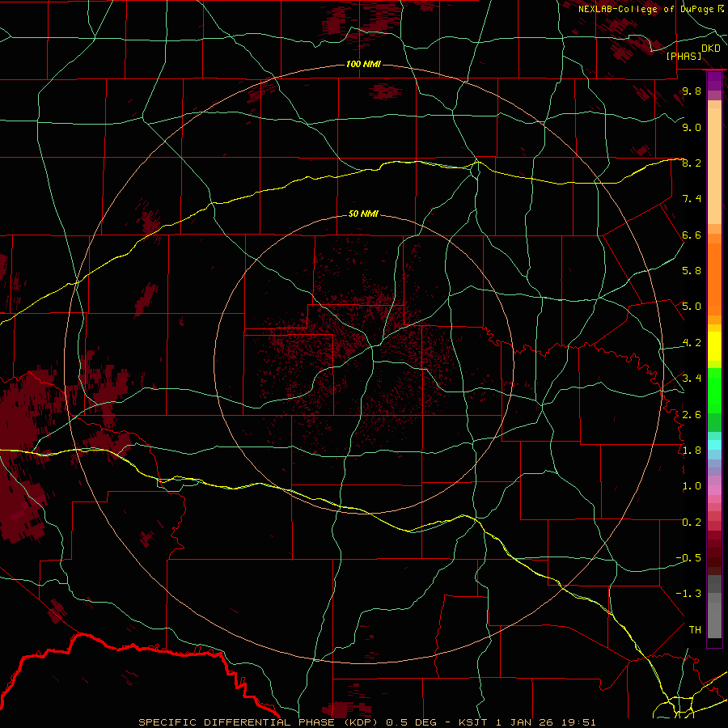Click the purple top segment of the color bar
The height and width of the screenshot is (728, 728).
coord(714,81)
